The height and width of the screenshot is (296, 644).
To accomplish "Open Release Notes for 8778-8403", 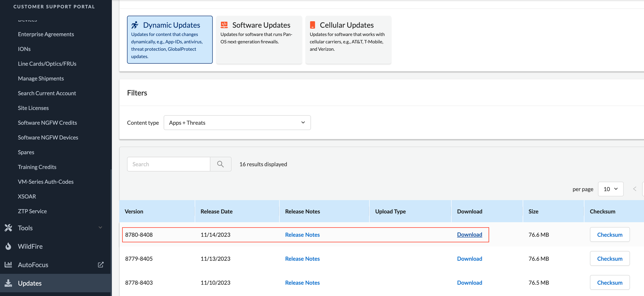I will (x=302, y=283).
